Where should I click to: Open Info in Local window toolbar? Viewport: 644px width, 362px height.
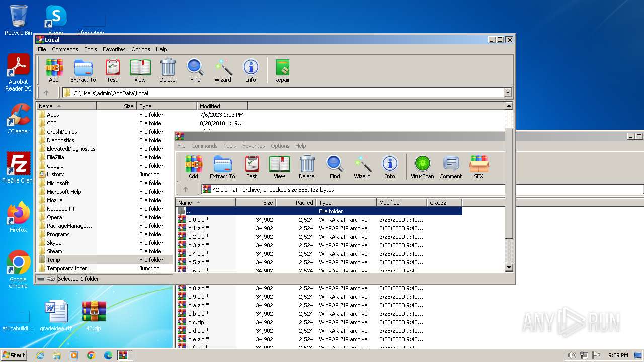coord(251,71)
